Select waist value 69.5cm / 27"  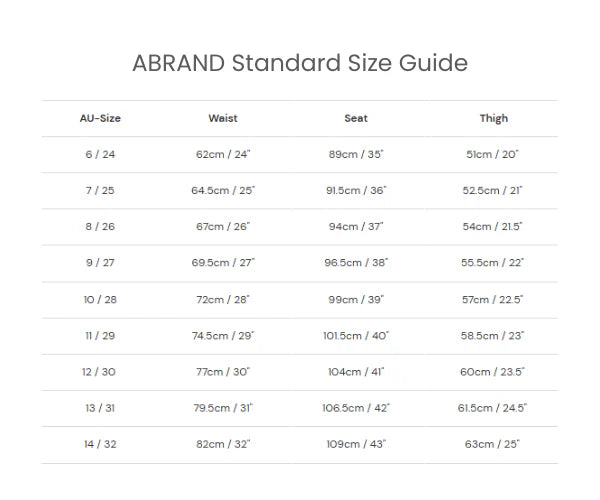click(223, 263)
